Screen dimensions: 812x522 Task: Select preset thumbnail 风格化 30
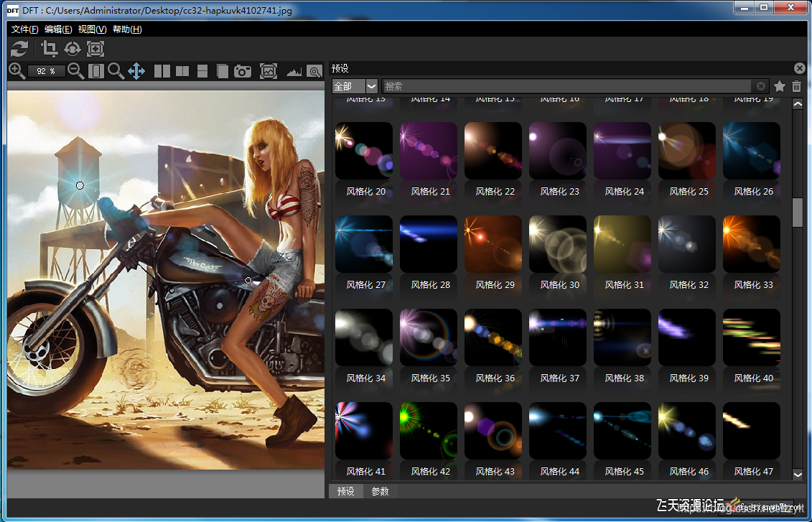click(x=558, y=244)
